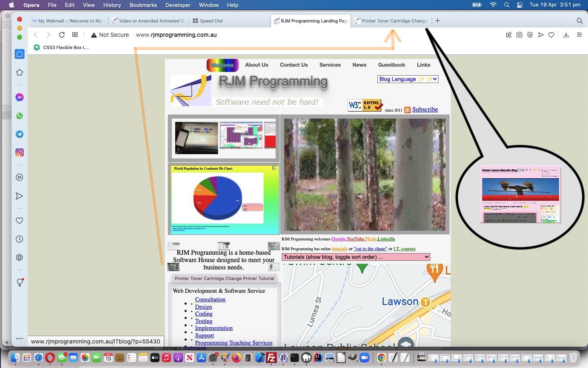
Task: Reload the page
Action: pyautogui.click(x=62, y=35)
